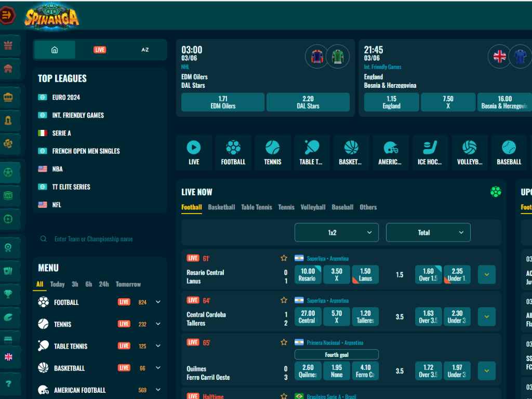Click the home icon tab in sports navigation
The image size is (532, 399).
[55, 50]
